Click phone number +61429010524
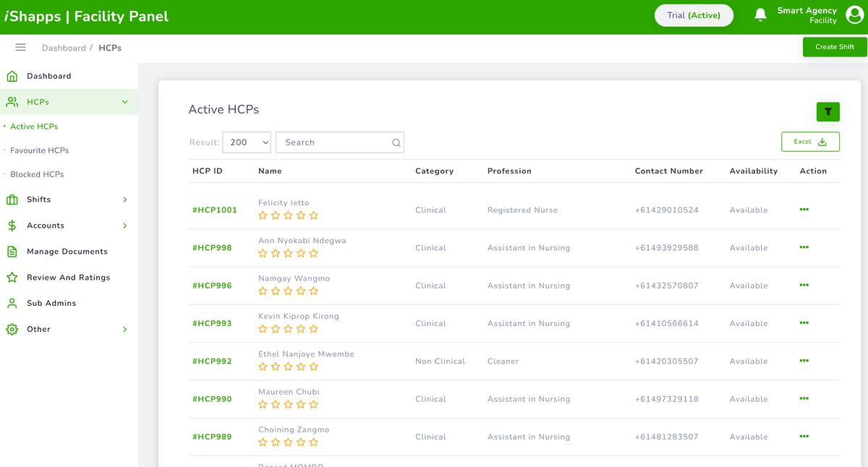868x467 pixels. coord(667,210)
